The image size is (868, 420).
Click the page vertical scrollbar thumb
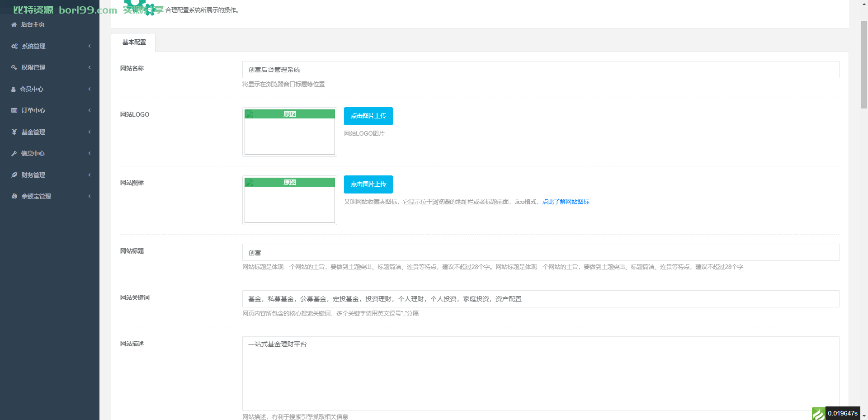point(864,64)
